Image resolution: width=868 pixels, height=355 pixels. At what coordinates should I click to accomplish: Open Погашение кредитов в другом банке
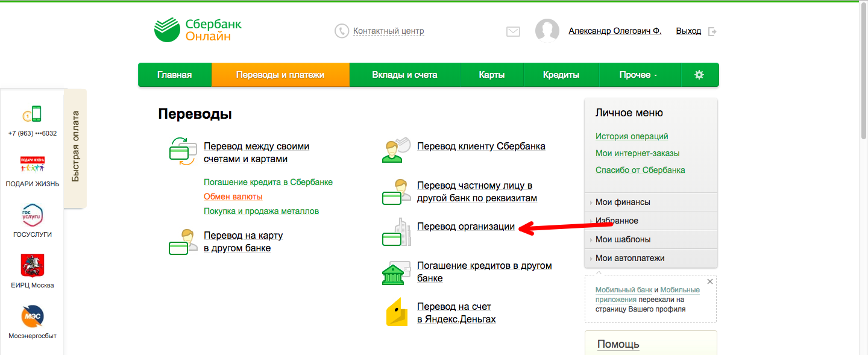[x=485, y=272]
